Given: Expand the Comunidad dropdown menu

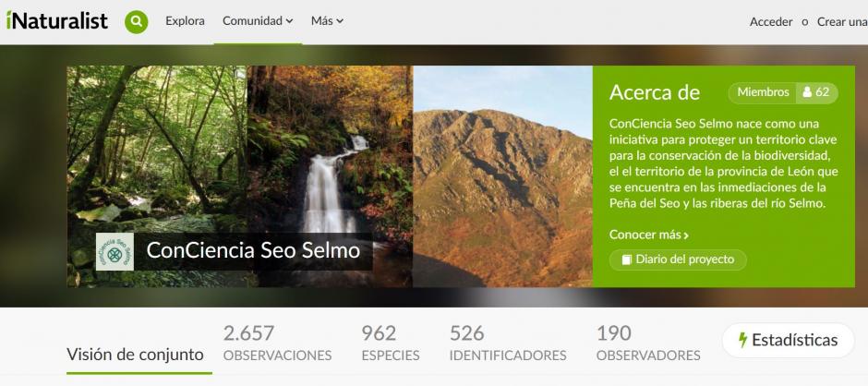Looking at the screenshot, I should pos(258,21).
